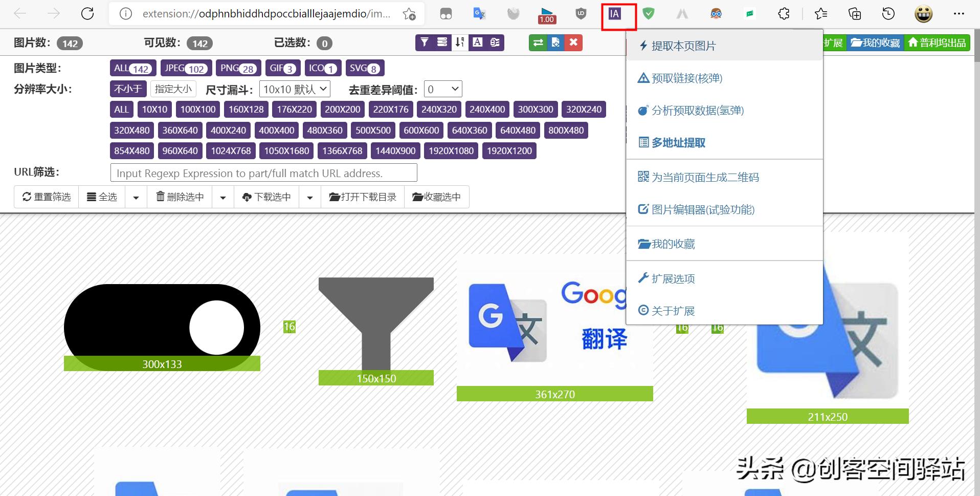Toggle the PNG filter showing 28 images
The height and width of the screenshot is (496, 980).
[238, 68]
